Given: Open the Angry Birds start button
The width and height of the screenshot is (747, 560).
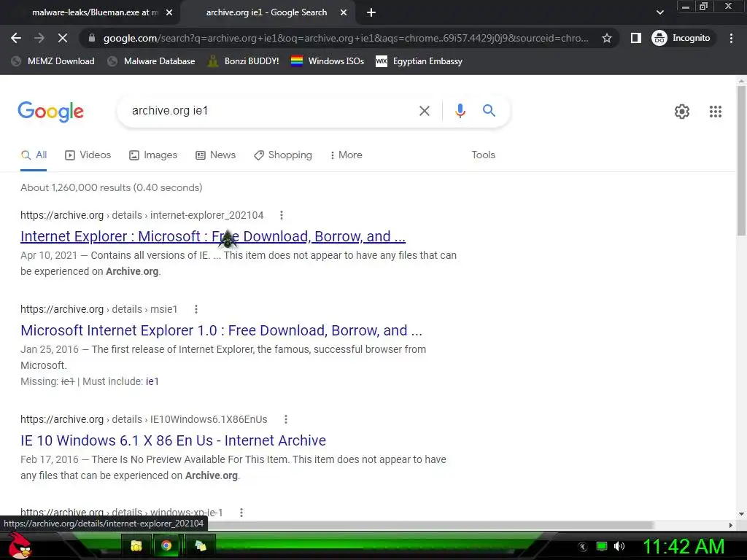Looking at the screenshot, I should pyautogui.click(x=20, y=545).
